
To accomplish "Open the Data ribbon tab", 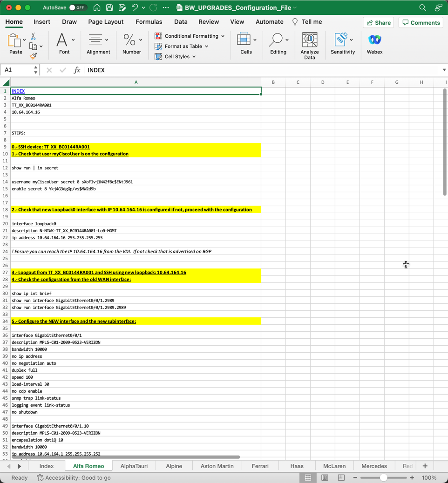I will click(x=181, y=22).
